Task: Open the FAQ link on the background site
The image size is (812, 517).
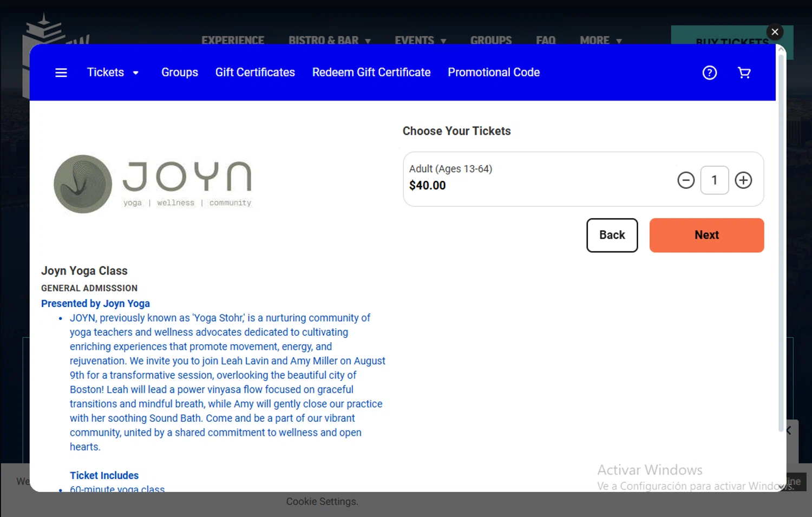Action: pos(546,40)
